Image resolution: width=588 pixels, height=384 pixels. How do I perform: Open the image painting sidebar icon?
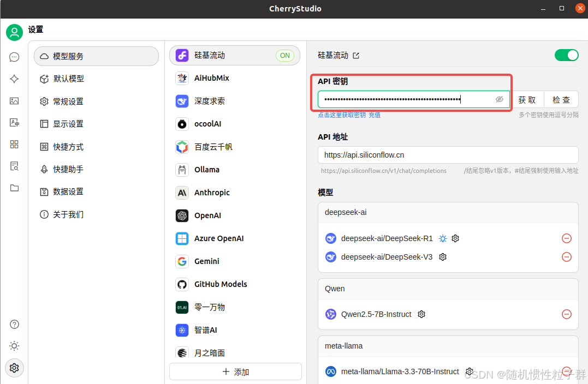(x=14, y=101)
